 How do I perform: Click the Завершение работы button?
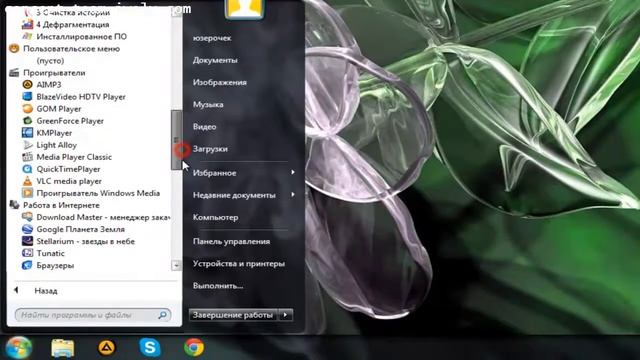[x=233, y=315]
